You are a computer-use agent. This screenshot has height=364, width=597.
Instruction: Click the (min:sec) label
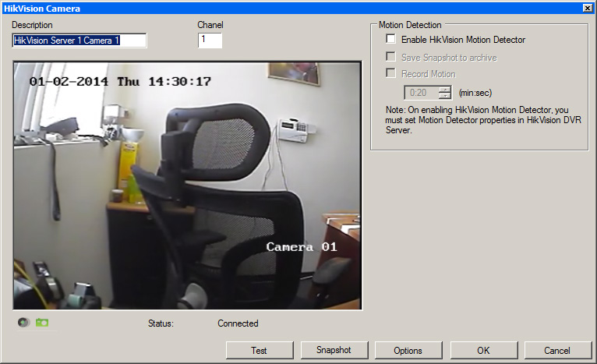click(475, 93)
